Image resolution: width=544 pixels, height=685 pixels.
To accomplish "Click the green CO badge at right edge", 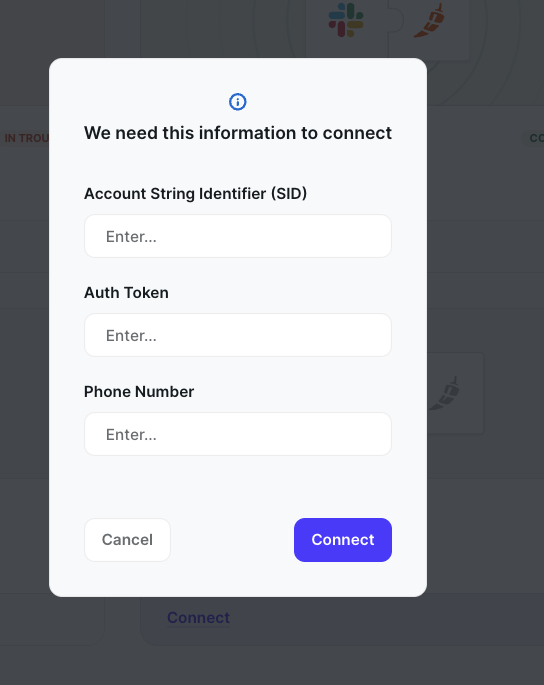I will [x=534, y=138].
